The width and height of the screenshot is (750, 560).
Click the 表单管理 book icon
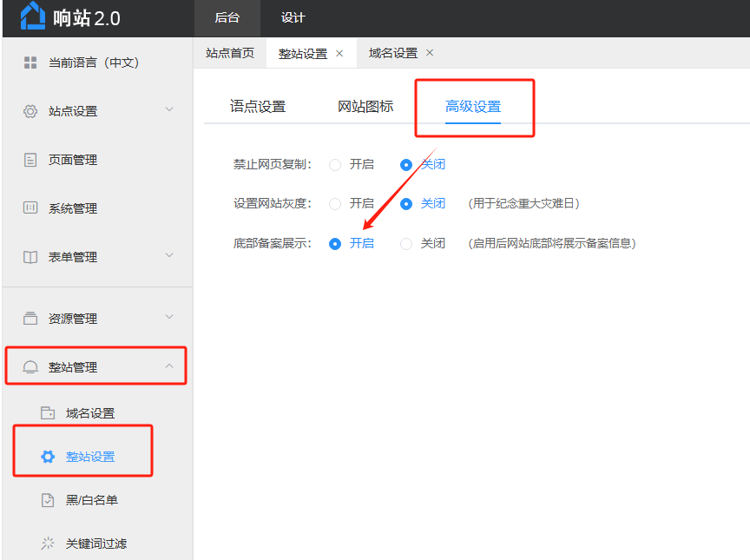pyautogui.click(x=30, y=257)
